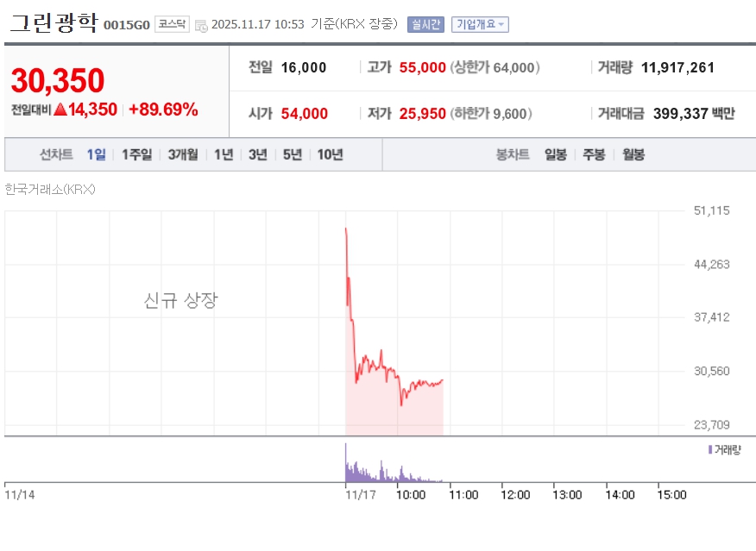Click the volume bars at market open
756x551 pixels.
347,466
